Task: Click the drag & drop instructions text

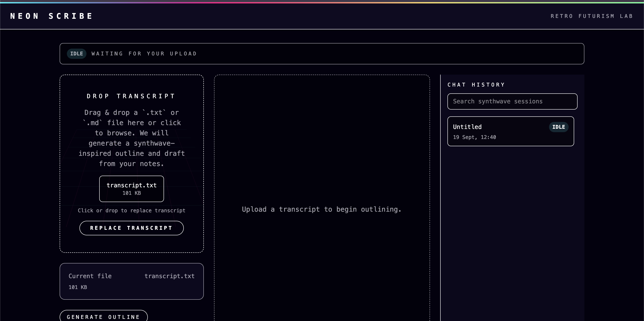Action: click(131, 138)
